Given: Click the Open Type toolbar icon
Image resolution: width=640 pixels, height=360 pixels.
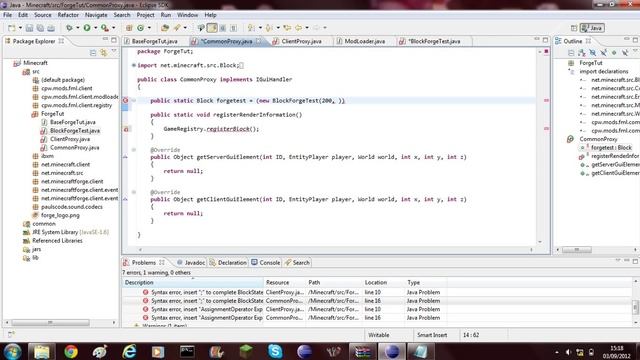Looking at the screenshot, I should point(165,28).
